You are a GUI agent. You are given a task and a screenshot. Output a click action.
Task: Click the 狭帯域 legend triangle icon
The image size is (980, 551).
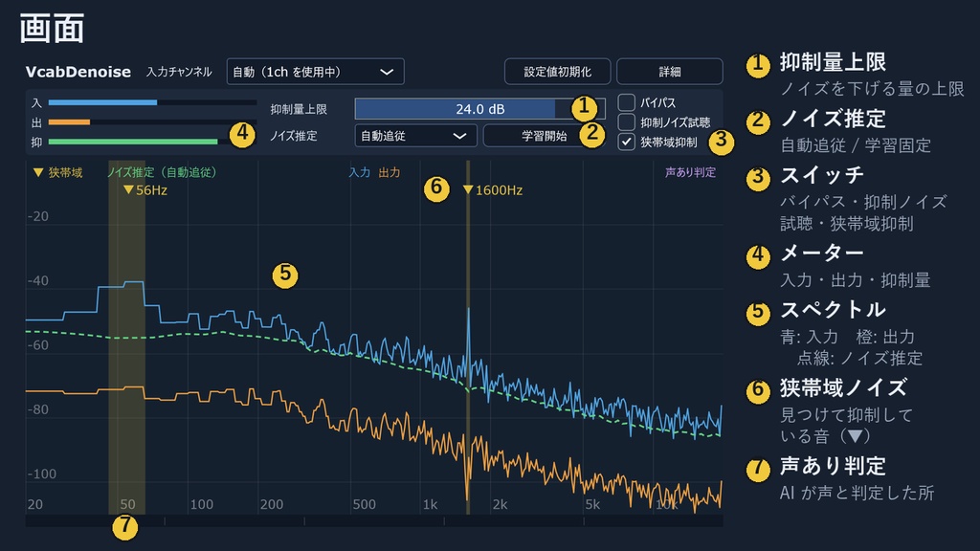(38, 172)
